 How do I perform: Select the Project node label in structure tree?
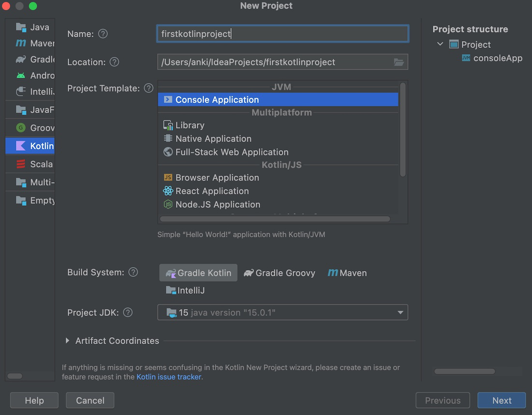476,44
